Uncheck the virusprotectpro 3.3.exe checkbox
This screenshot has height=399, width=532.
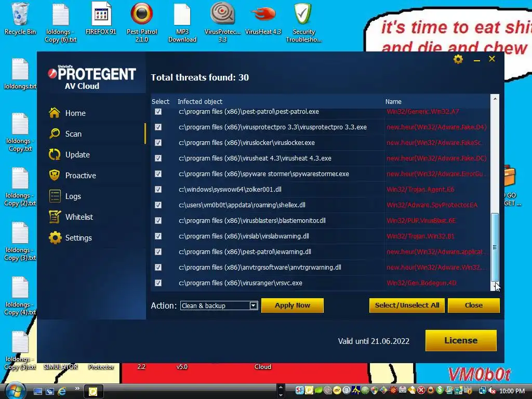point(158,127)
